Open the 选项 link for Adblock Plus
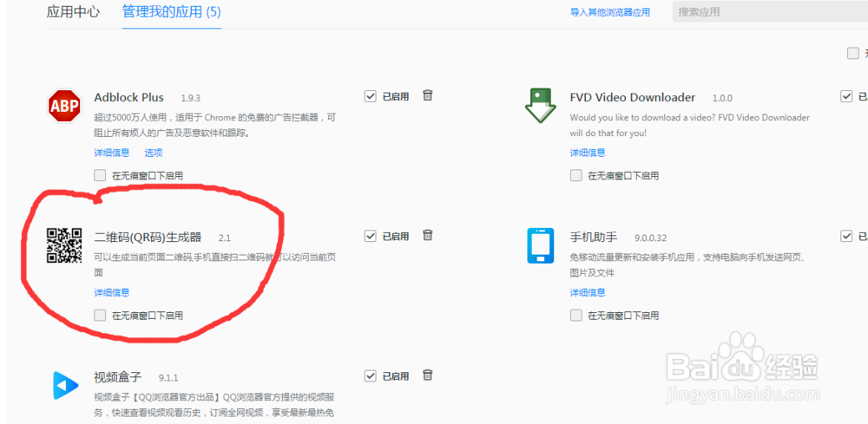Image resolution: width=868 pixels, height=424 pixels. (154, 153)
